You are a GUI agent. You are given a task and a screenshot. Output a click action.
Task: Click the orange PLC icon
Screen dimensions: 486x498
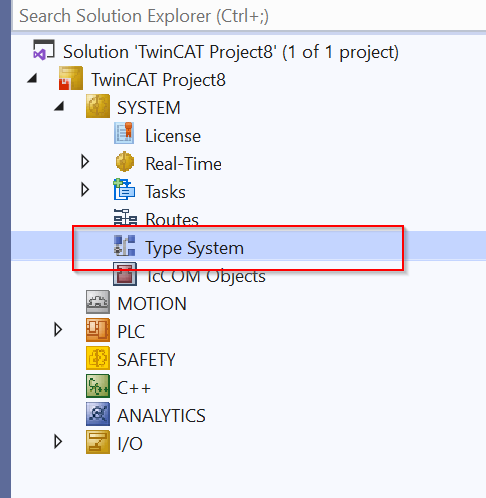(98, 330)
